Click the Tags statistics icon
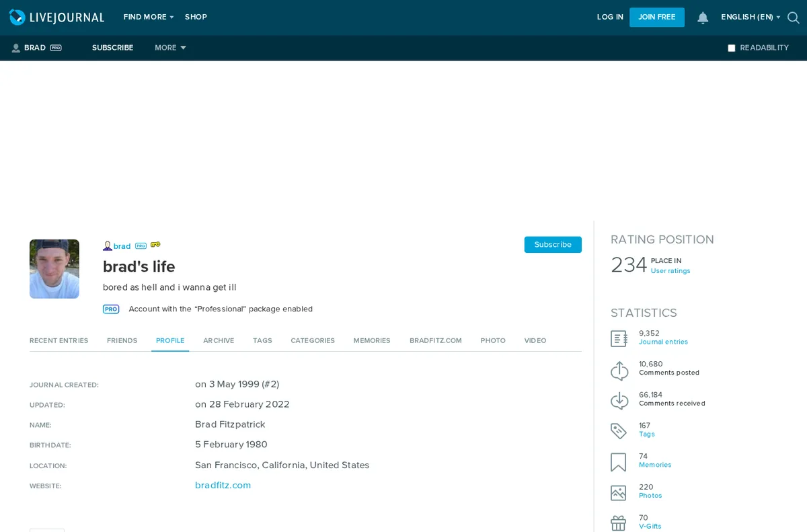Screen dimensions: 807x532 (619, 431)
